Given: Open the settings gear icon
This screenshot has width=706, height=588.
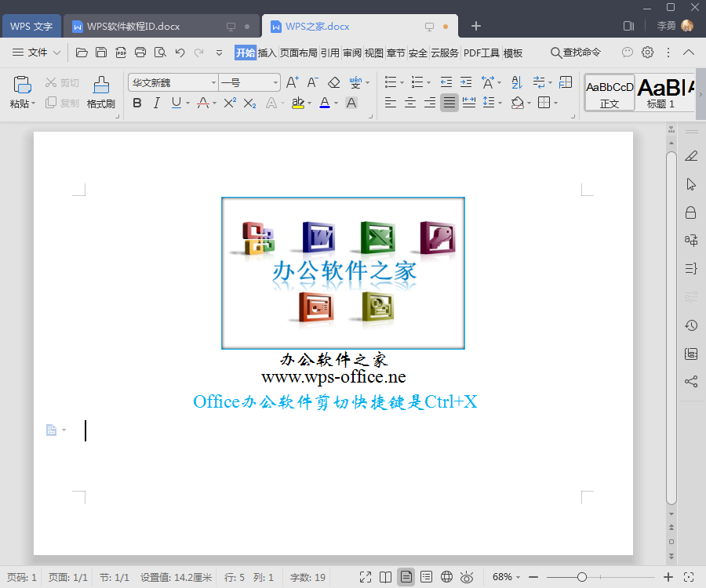Looking at the screenshot, I should click(647, 53).
